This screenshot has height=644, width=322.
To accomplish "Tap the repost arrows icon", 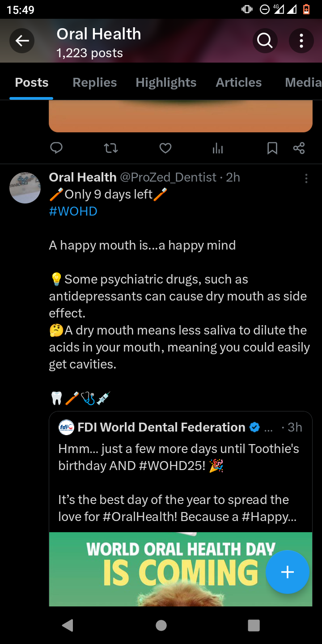I will pyautogui.click(x=111, y=148).
